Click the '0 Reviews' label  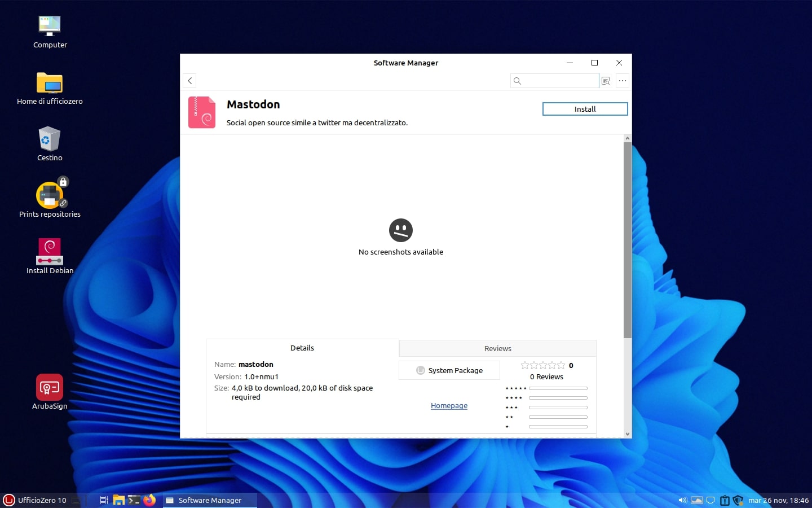(546, 376)
